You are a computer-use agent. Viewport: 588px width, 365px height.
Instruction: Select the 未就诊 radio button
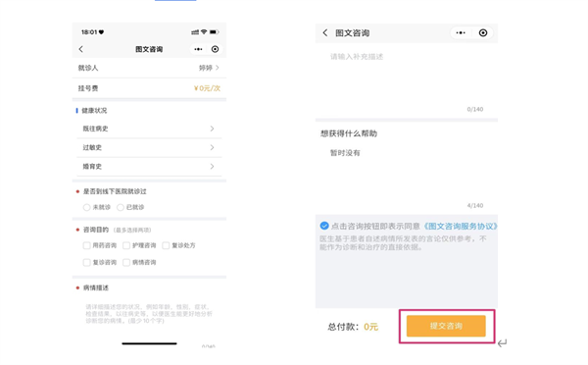click(x=86, y=207)
